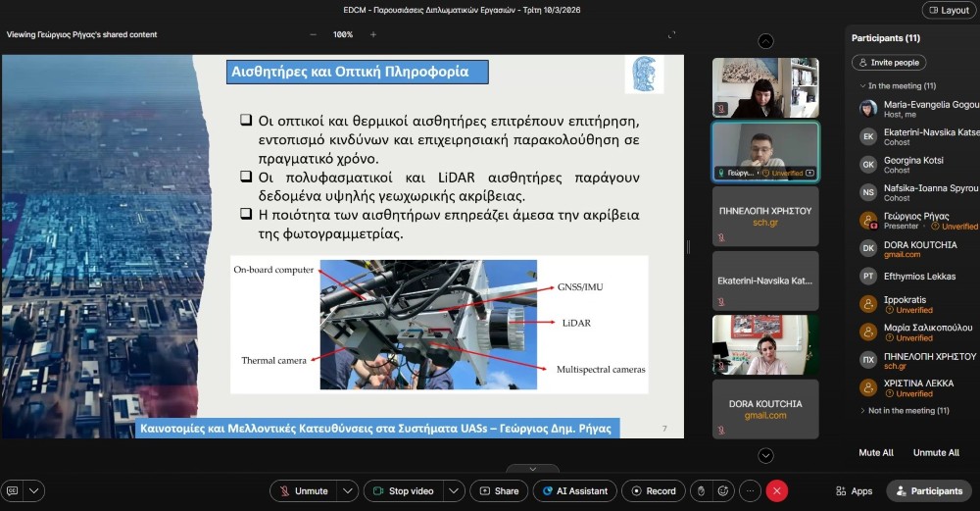Click the closed captions icon
This screenshot has height=511, width=980.
click(x=13, y=490)
